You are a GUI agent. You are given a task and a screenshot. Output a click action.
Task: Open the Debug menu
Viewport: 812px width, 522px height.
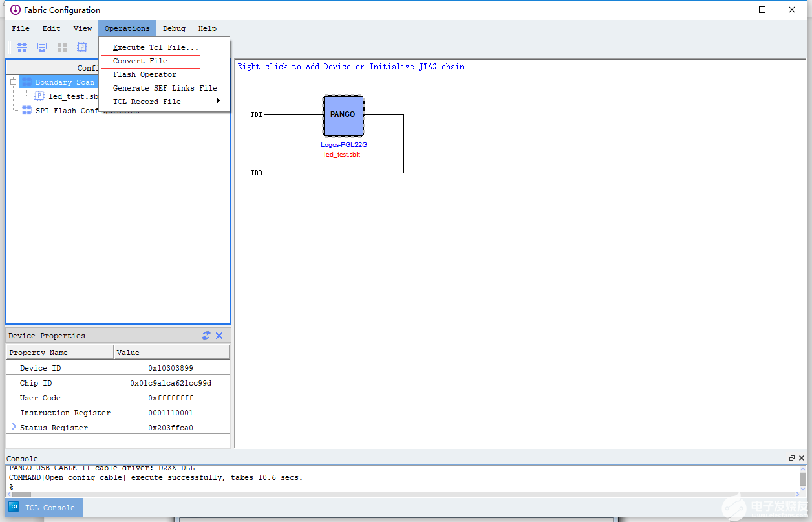[x=174, y=28]
